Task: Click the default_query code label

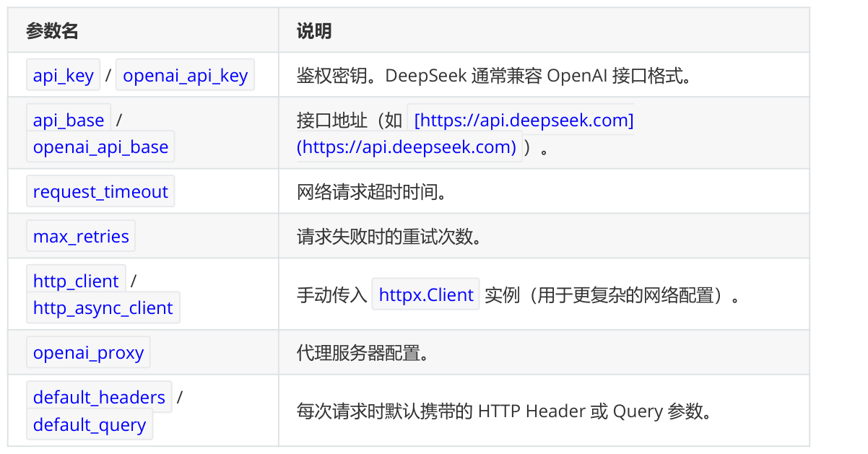Action: [90, 424]
